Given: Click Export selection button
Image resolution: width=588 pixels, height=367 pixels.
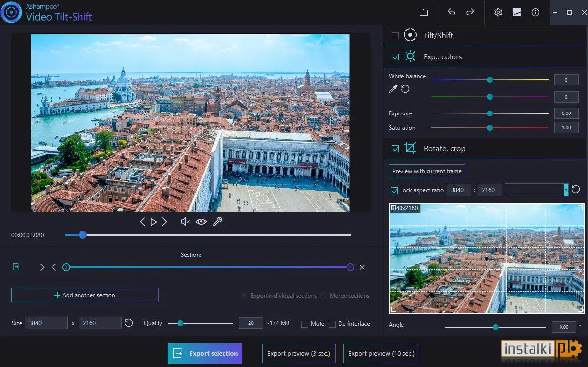Looking at the screenshot, I should click(205, 354).
